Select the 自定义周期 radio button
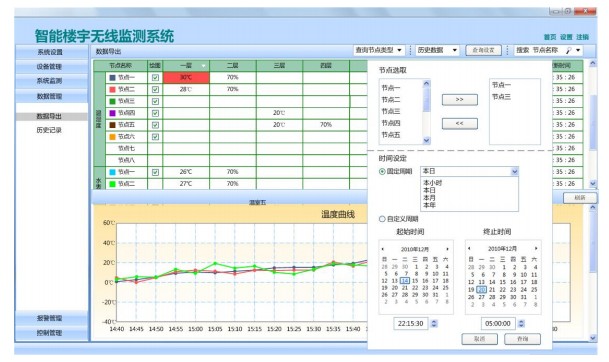This screenshot has height=362, width=609. pos(382,219)
